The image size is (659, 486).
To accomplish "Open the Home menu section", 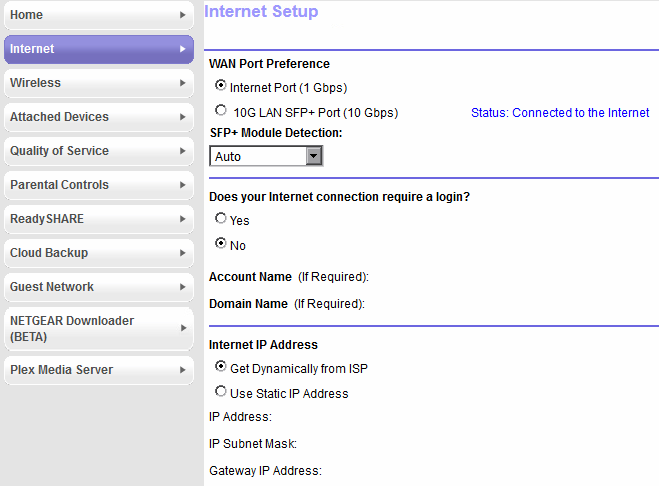I will [x=90, y=15].
